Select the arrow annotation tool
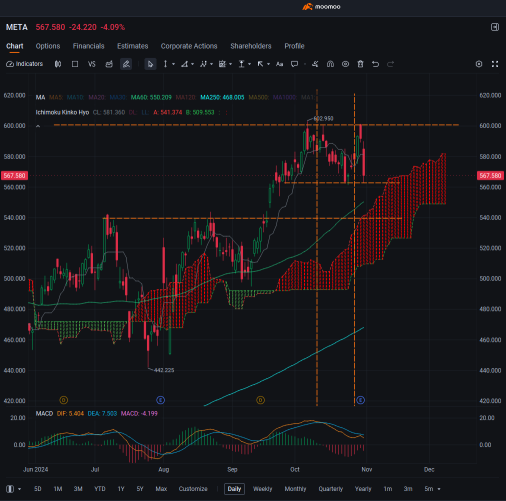This screenshot has width=506, height=501. tap(260, 64)
